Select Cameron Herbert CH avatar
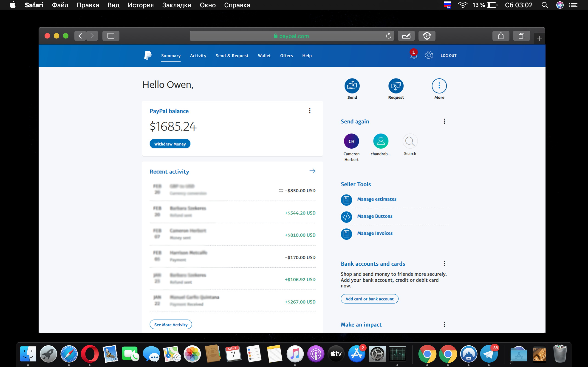This screenshot has width=588, height=367. point(351,141)
